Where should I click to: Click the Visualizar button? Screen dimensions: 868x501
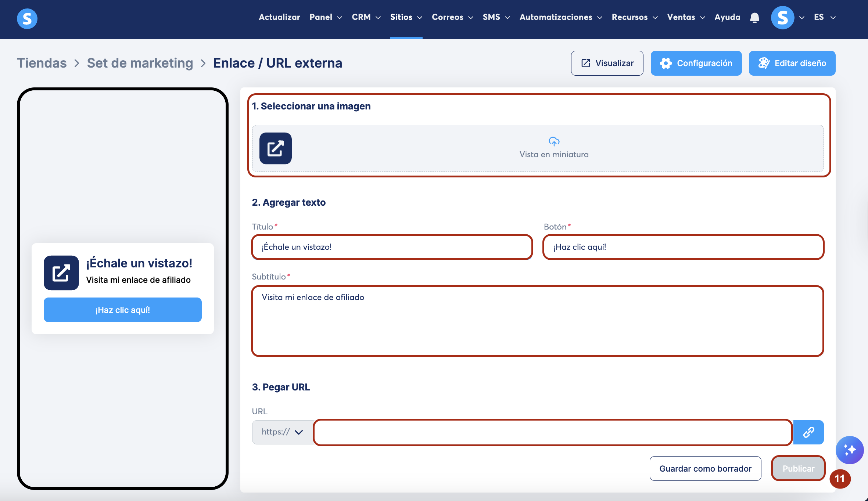tap(607, 63)
